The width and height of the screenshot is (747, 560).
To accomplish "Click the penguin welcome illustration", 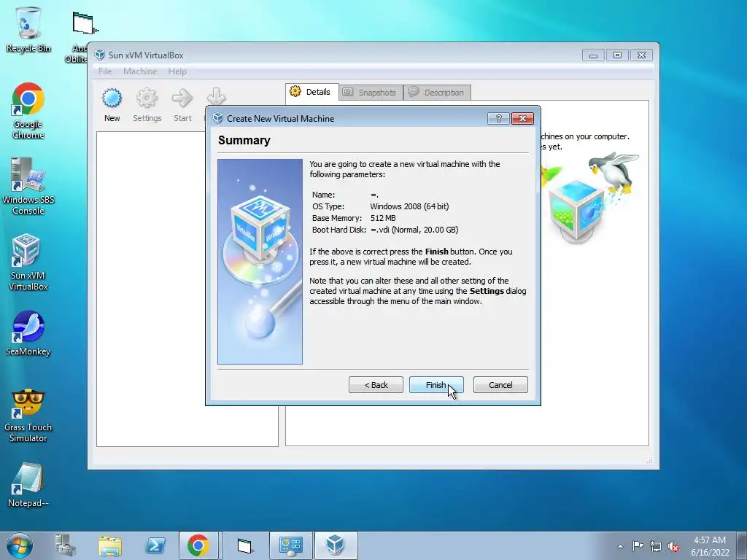I will pos(591,198).
